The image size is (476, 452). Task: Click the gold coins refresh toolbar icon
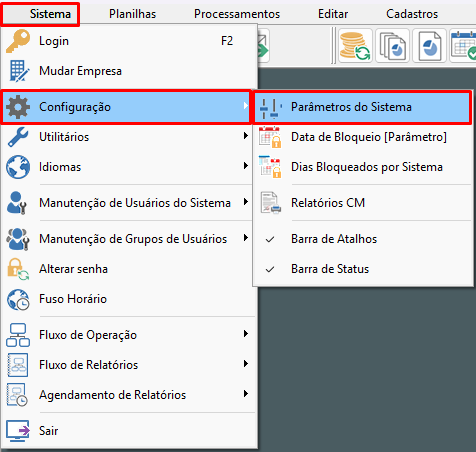pos(355,46)
